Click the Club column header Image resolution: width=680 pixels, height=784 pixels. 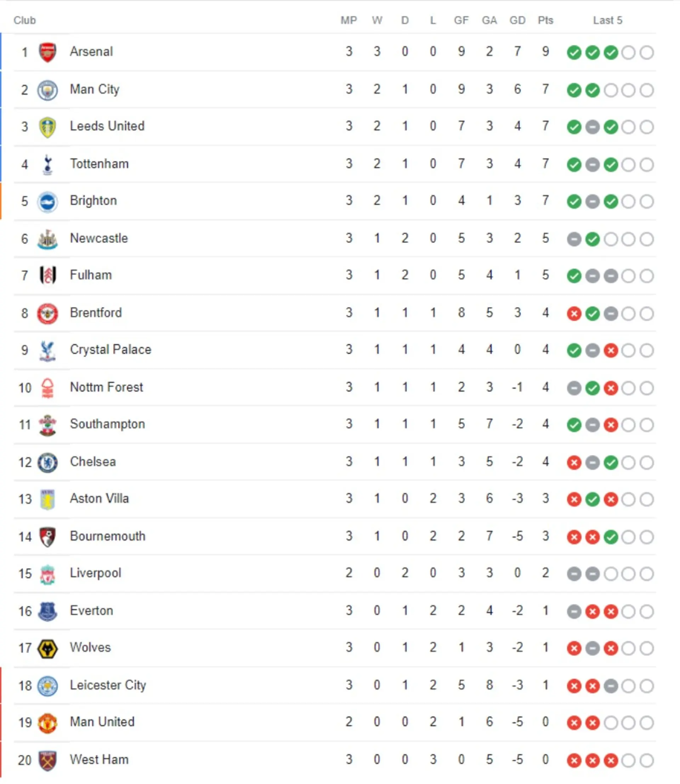point(25,20)
